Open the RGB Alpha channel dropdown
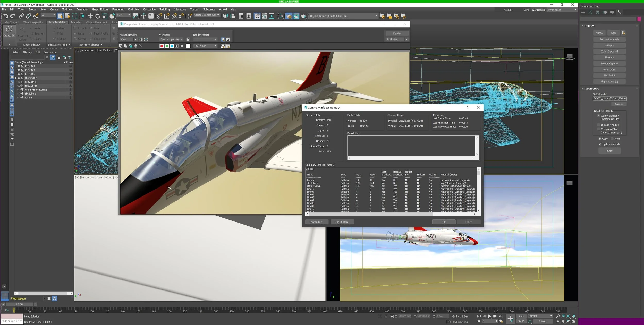 [x=205, y=46]
